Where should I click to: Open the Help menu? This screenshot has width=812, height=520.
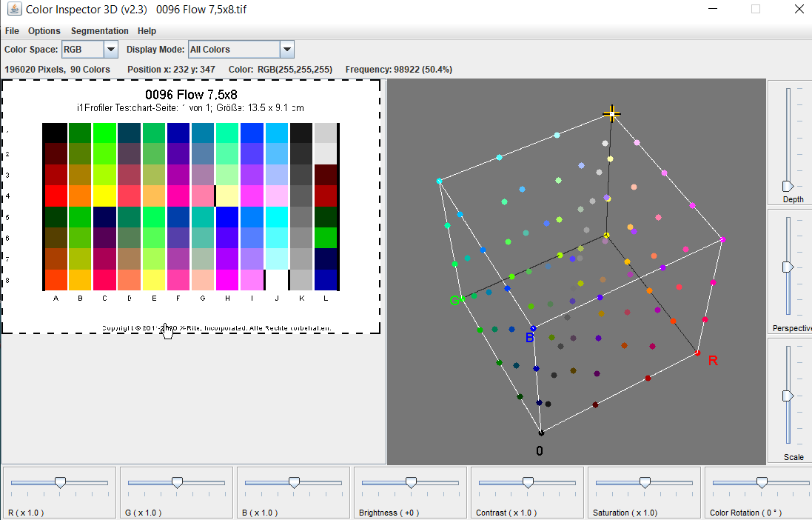[x=147, y=31]
